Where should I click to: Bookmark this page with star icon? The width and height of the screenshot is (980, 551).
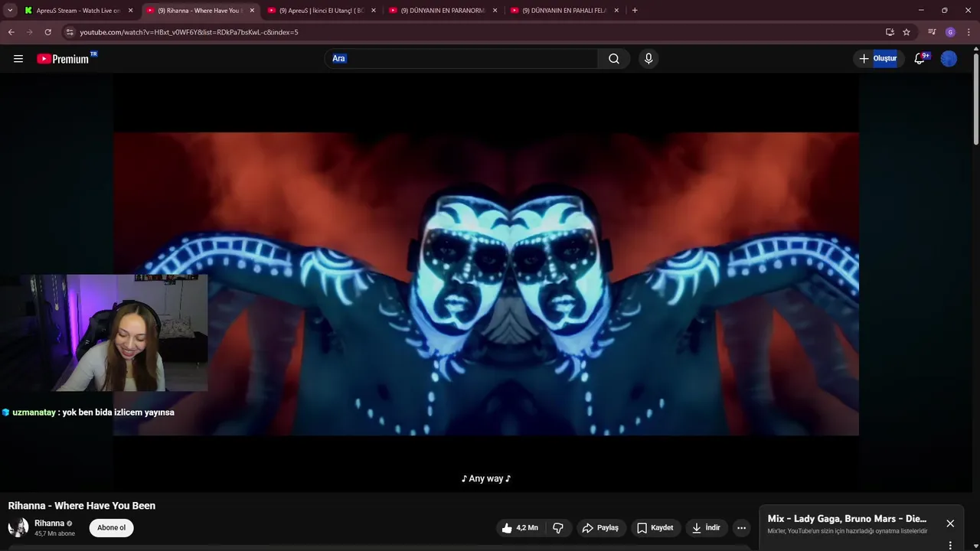coord(906,32)
